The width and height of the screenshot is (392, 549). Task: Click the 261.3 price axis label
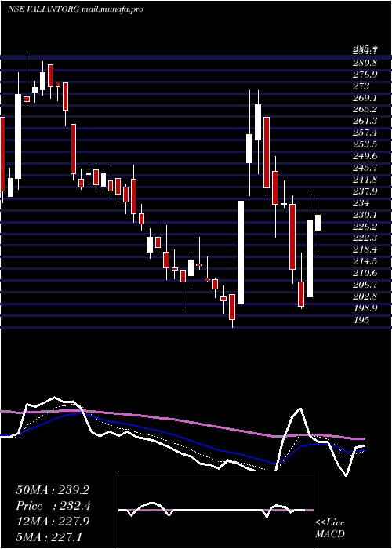click(366, 121)
